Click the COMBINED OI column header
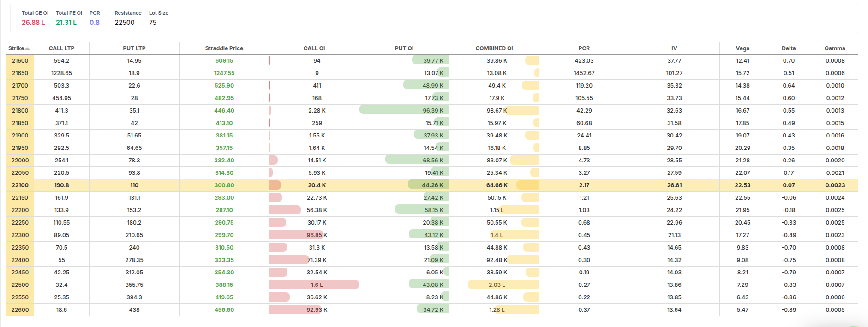The image size is (868, 327). (494, 48)
